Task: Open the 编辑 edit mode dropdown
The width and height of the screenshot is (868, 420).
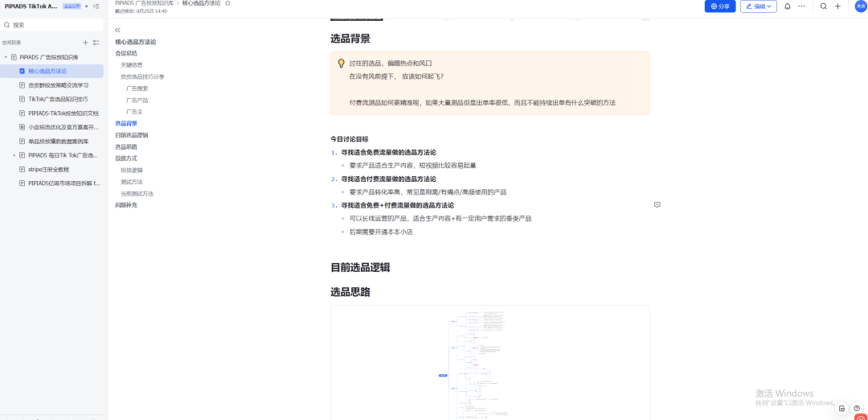Action: (759, 6)
